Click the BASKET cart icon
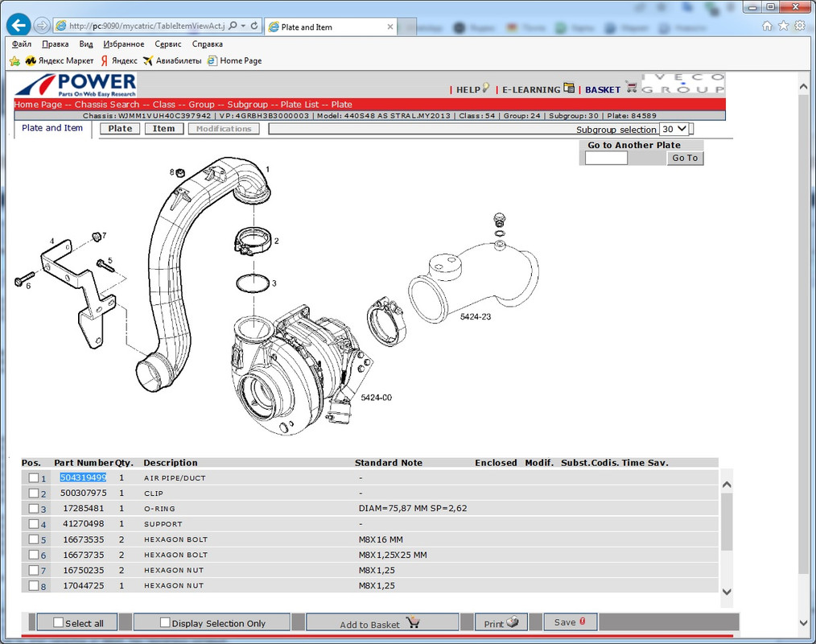 pos(631,88)
